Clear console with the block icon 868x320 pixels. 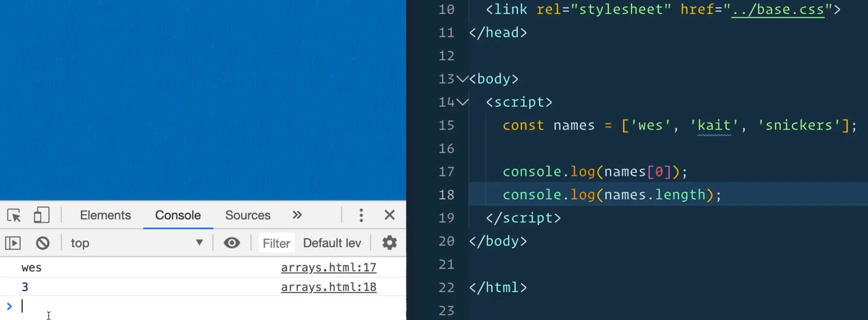(43, 243)
